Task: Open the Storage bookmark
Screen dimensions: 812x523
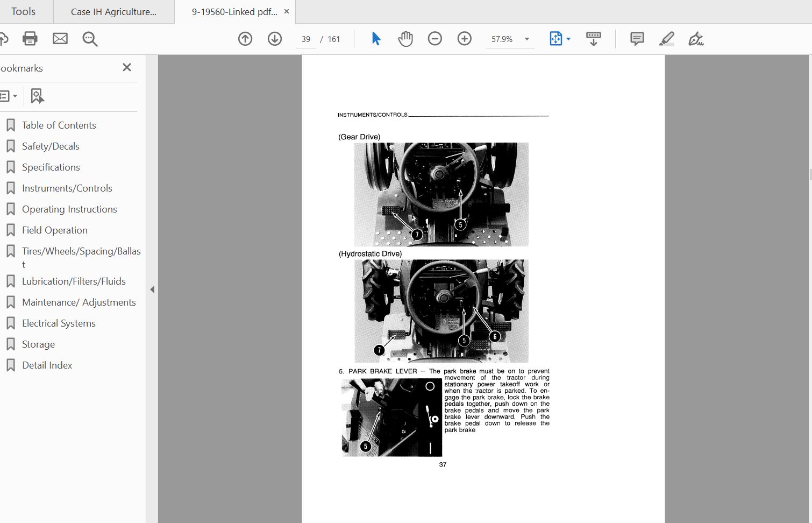Action: tap(38, 344)
